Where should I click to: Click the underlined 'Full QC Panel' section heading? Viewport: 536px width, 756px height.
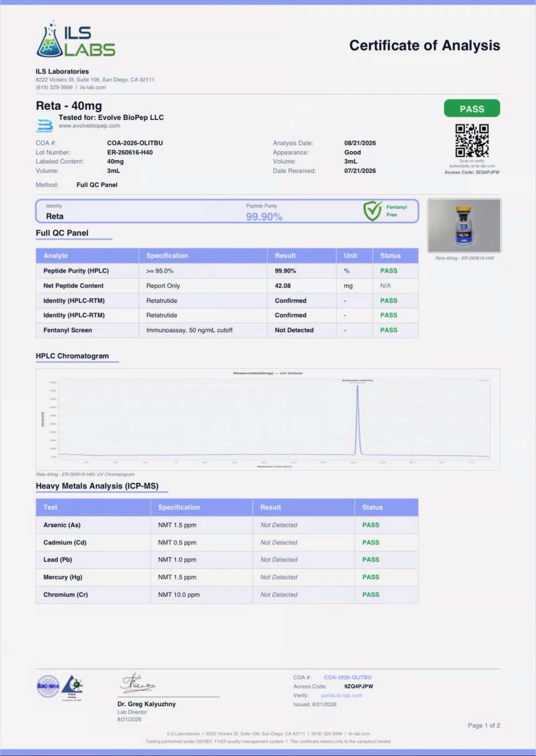pyautogui.click(x=62, y=233)
